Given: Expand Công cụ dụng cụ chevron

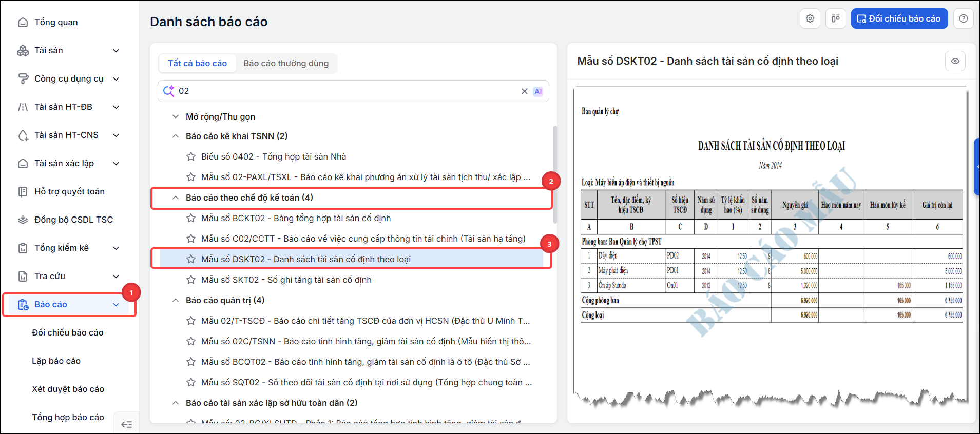Looking at the screenshot, I should click(116, 78).
